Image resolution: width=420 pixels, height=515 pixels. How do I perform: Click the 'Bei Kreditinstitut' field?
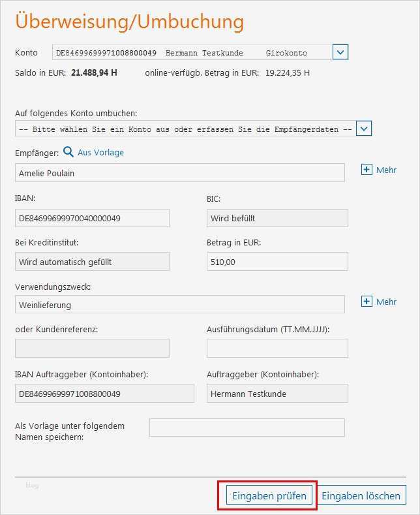pos(92,262)
